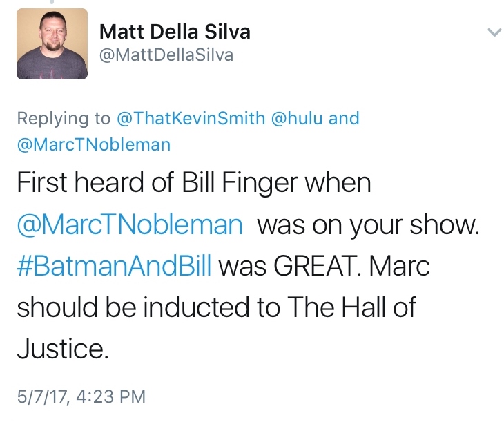Click the "Replying to" label

(x=64, y=118)
